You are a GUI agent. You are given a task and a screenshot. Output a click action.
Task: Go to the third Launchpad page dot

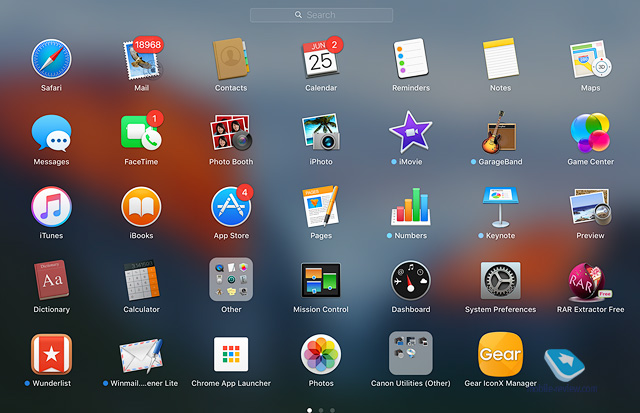pos(332,410)
